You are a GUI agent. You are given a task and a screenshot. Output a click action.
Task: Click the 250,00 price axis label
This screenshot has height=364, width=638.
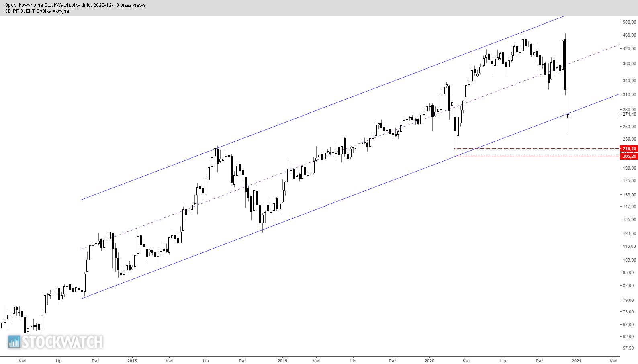[629, 127]
